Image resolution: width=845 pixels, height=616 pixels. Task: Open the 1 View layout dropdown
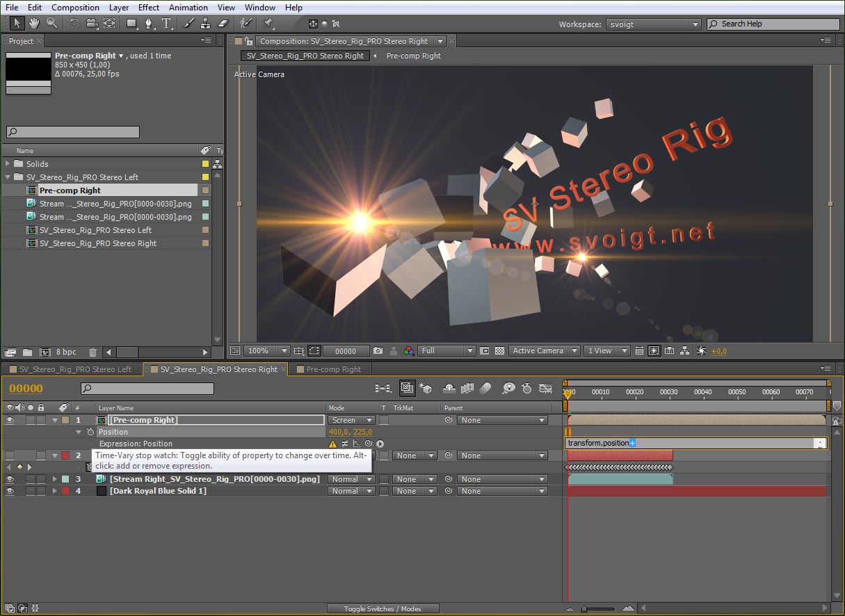607,351
